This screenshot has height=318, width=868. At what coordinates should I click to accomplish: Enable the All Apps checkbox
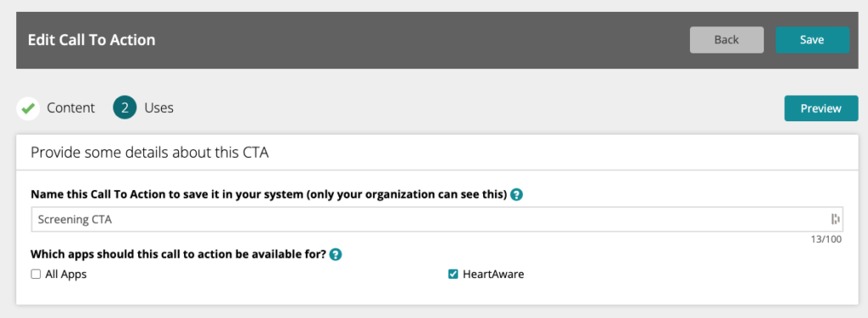pyautogui.click(x=36, y=274)
